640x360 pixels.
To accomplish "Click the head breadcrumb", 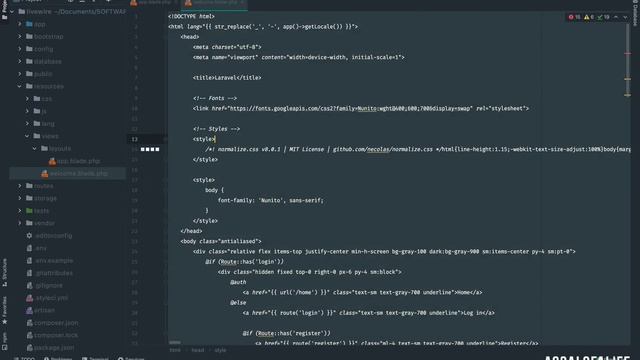I will coord(198,350).
